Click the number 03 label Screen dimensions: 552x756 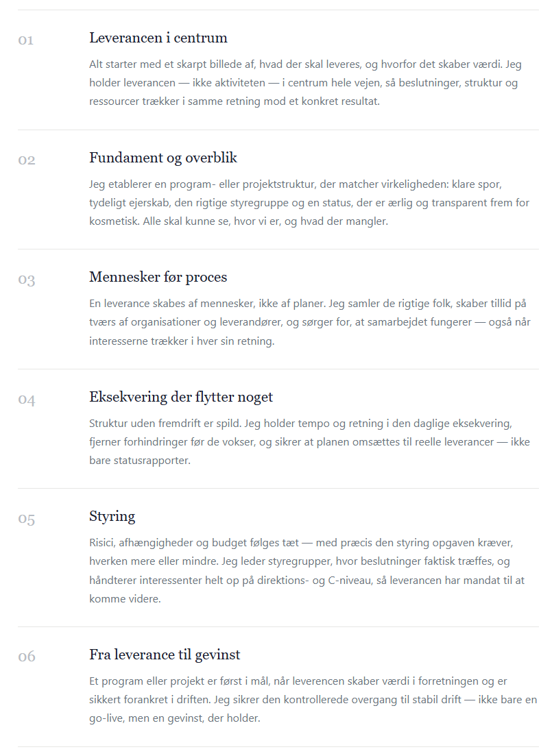[27, 280]
